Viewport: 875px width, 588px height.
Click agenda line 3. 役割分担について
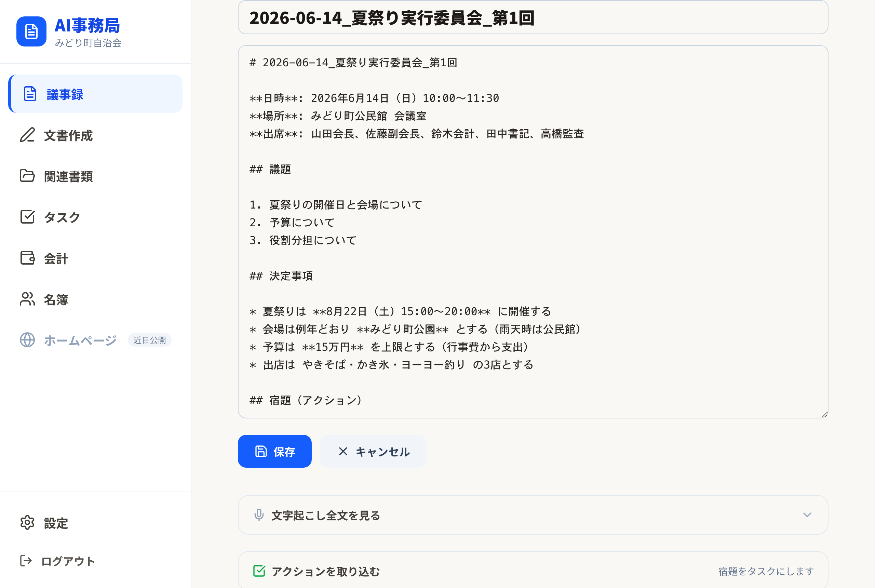[x=303, y=240]
